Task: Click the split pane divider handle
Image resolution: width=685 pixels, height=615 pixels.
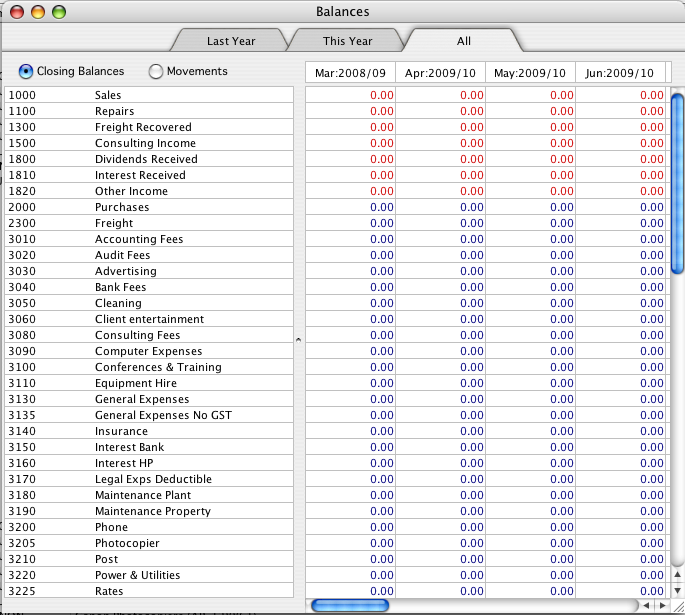Action: point(298,339)
